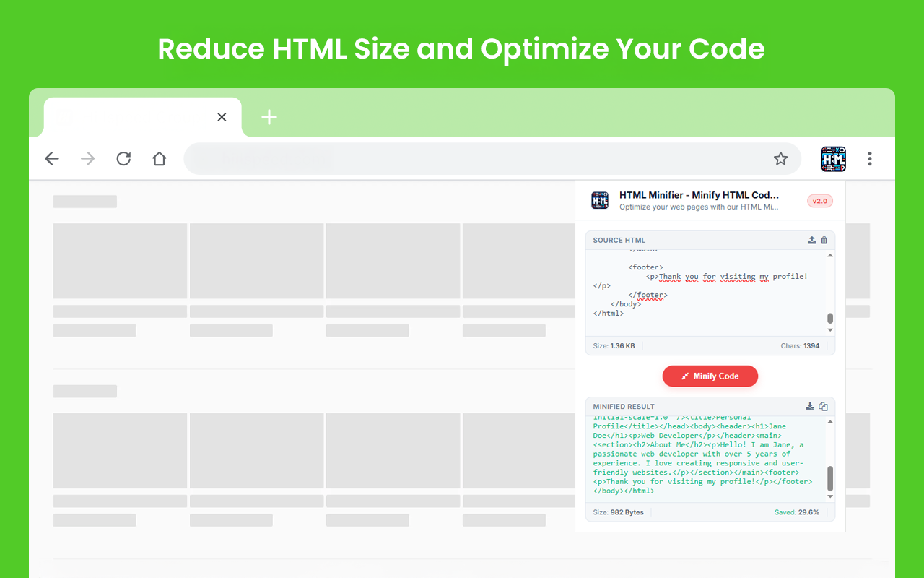This screenshot has height=578, width=924.
Task: Open a new browser tab
Action: [269, 117]
